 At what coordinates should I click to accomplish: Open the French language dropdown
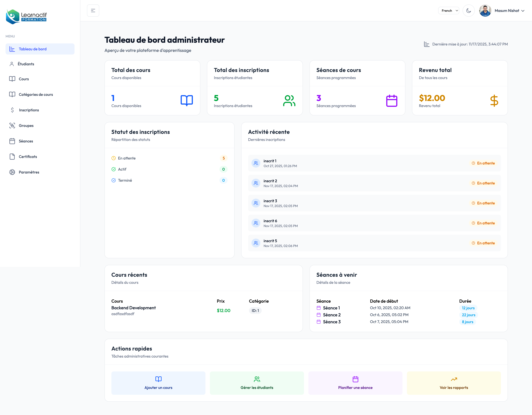tap(449, 11)
